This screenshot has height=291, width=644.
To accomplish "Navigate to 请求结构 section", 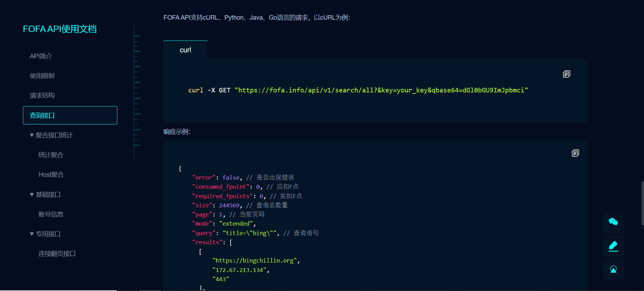I will coord(42,96).
